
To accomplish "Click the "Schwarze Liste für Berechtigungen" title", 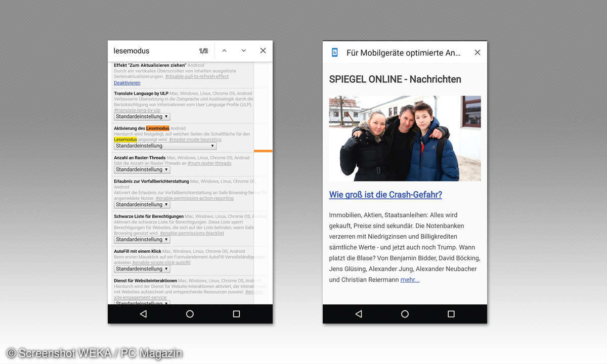I will pos(149,216).
